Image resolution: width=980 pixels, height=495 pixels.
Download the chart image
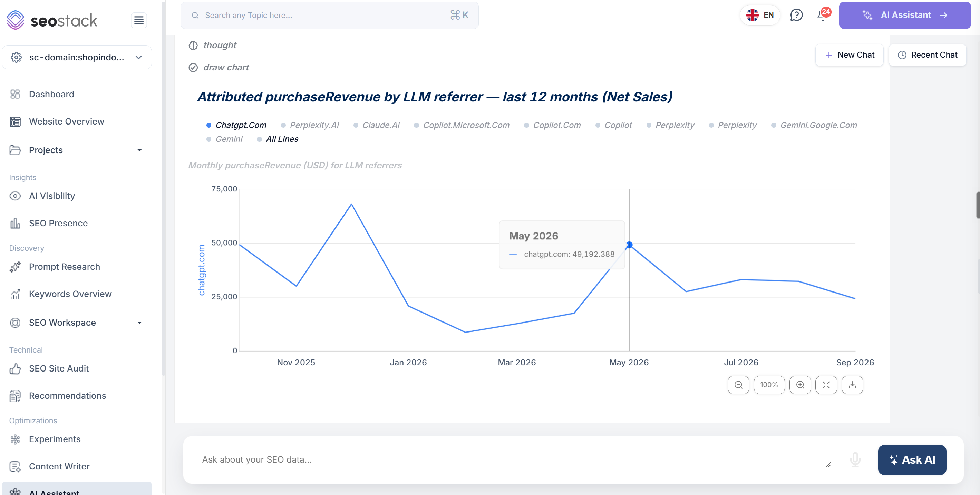tap(852, 385)
